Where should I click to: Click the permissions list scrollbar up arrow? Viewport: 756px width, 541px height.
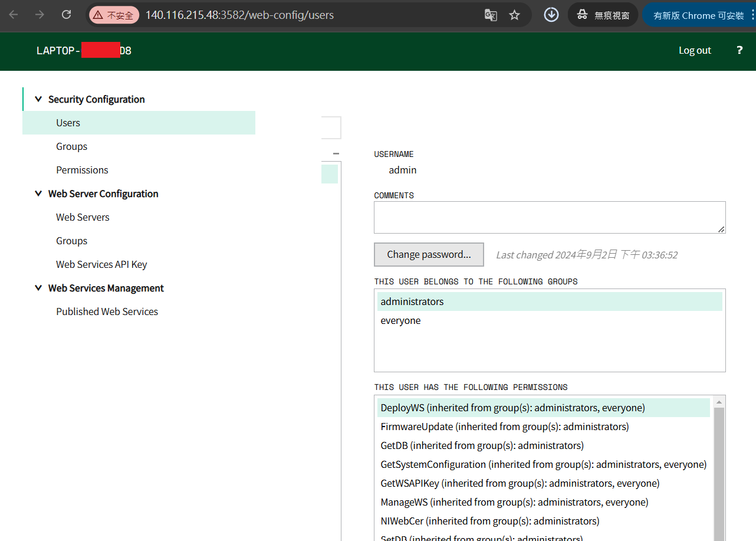(x=719, y=402)
